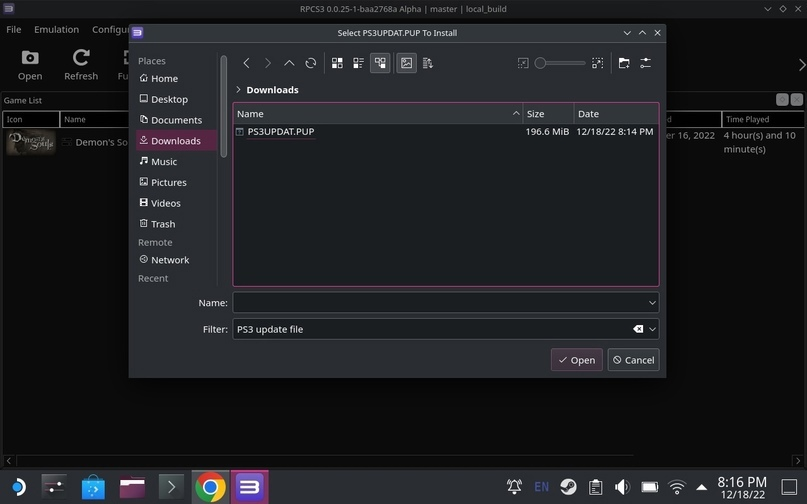Screen dimensions: 807x504
Task: Open the Home place
Action: [177, 78]
